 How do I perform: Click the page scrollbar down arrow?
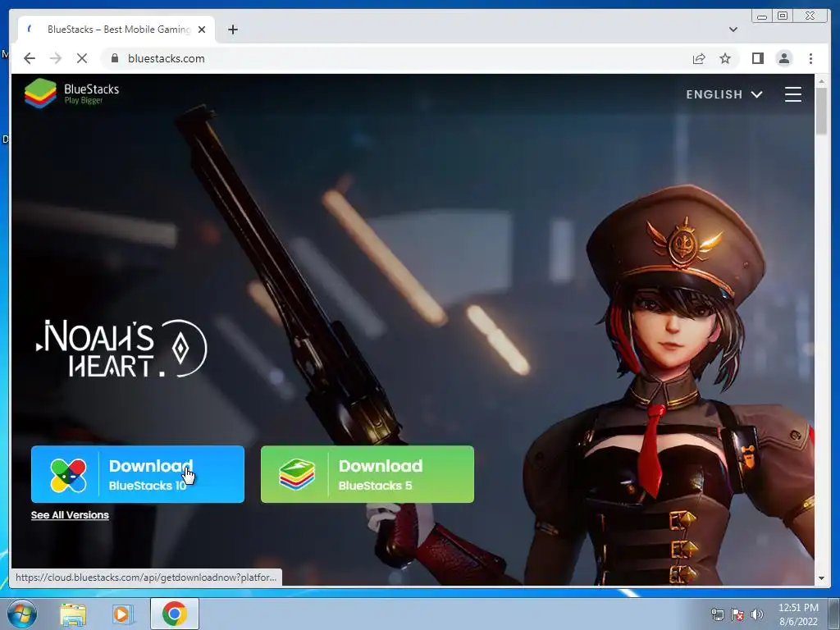(820, 578)
